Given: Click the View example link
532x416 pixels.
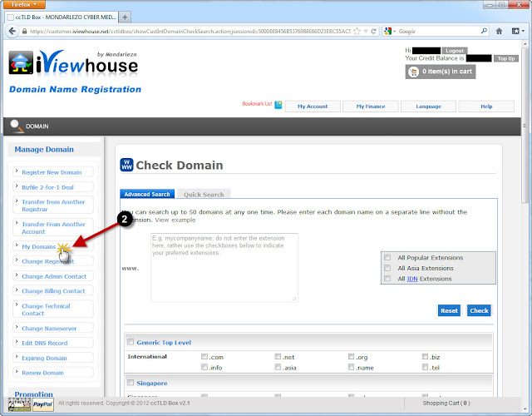Looking at the screenshot, I should tap(175, 220).
